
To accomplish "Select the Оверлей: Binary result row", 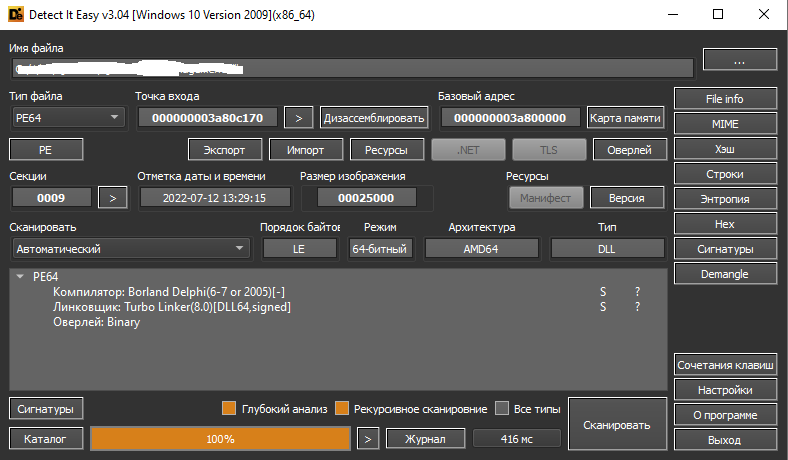I will pos(338,322).
